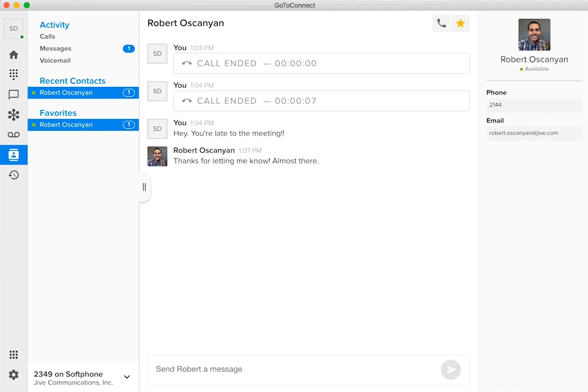Click the phone call icon for Robert
Screen dimensions: 588x392
click(441, 23)
